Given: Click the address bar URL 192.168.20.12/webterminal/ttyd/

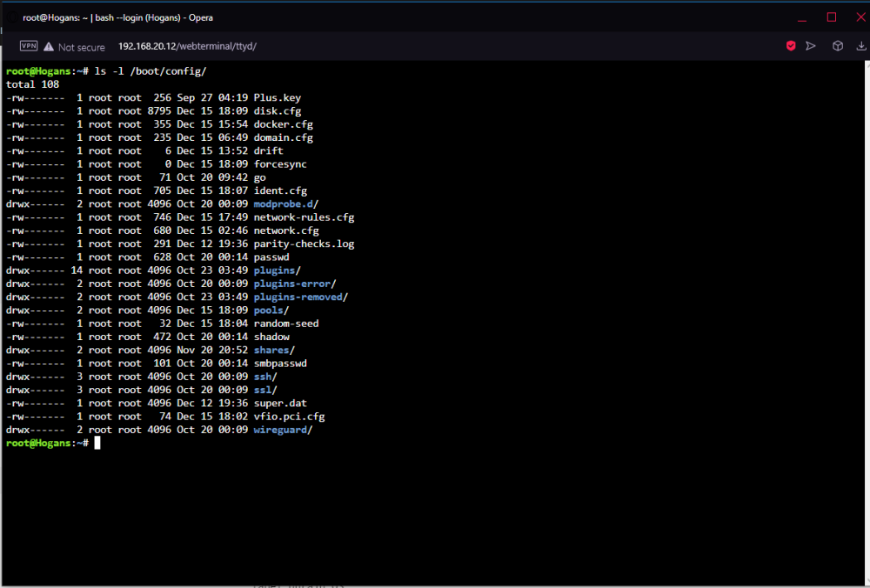Looking at the screenshot, I should coord(187,47).
